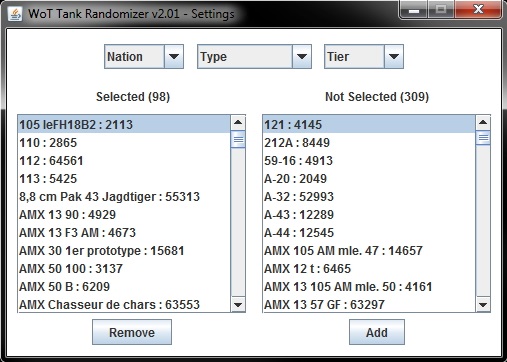Minimize the WoT Tank Randomizer window
This screenshot has width=507, height=362.
coord(414,9)
